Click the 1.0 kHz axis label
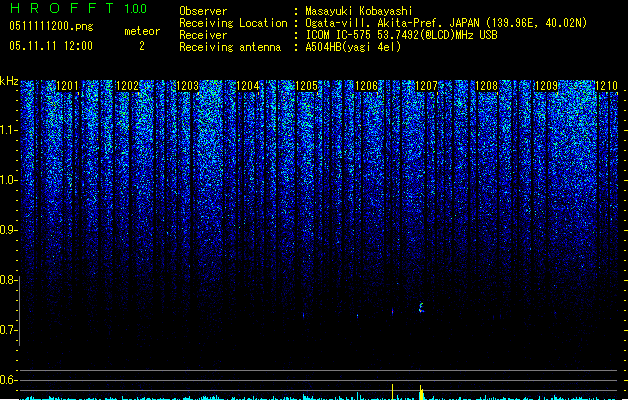The height and width of the screenshot is (400, 629). click(x=8, y=180)
